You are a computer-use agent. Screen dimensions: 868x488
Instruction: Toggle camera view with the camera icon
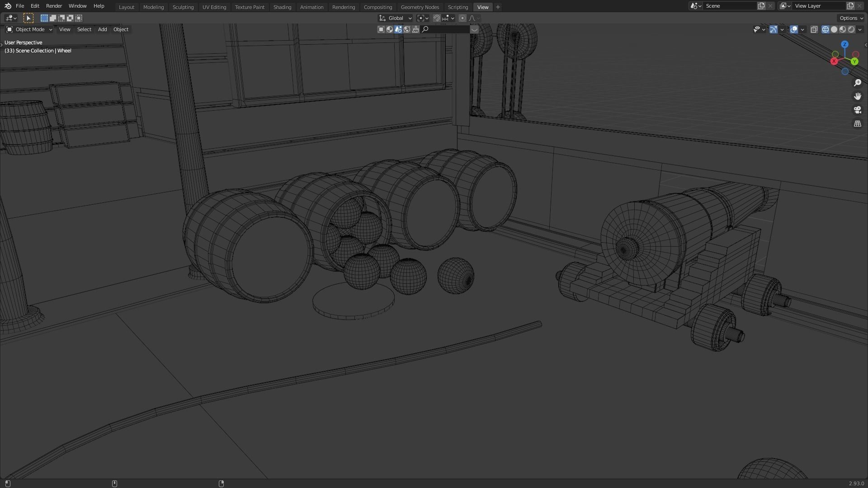point(857,110)
